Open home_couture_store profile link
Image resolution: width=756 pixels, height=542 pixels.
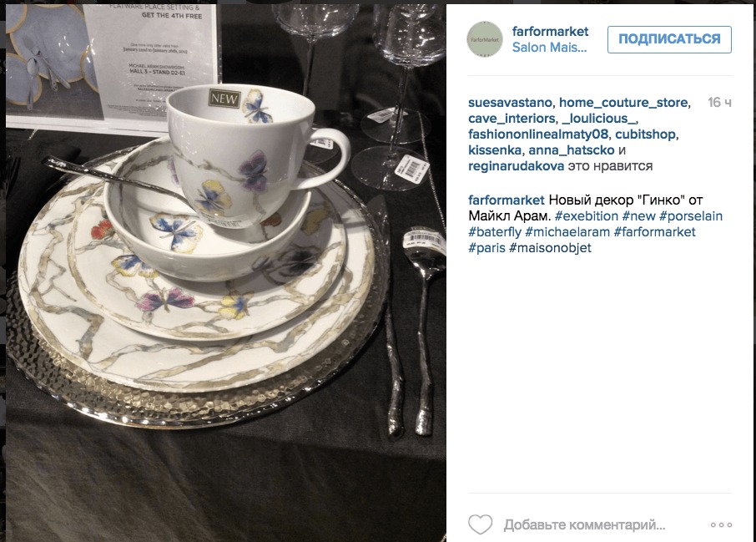click(x=623, y=103)
